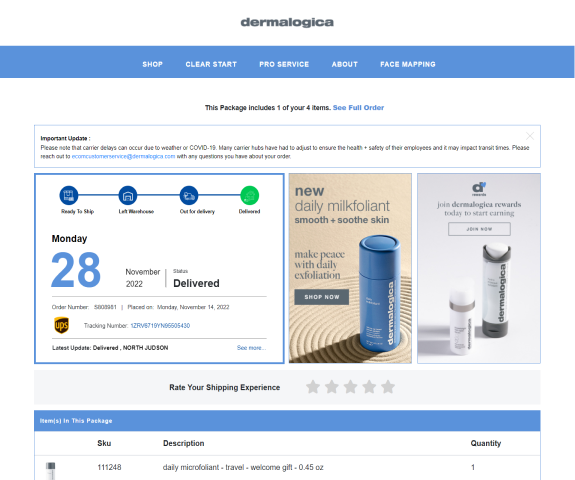The width and height of the screenshot is (575, 480).
Task: Click the Quantity column header
Action: click(x=486, y=443)
